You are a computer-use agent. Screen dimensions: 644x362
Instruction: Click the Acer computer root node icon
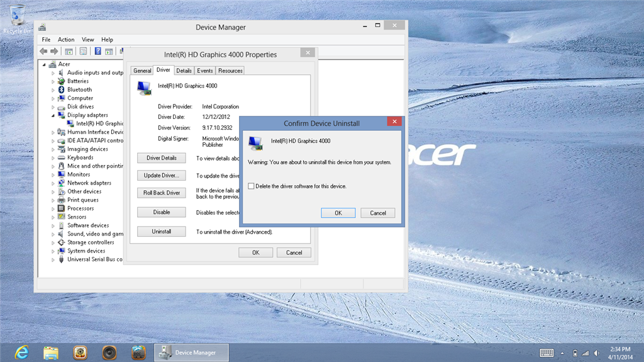tap(52, 64)
